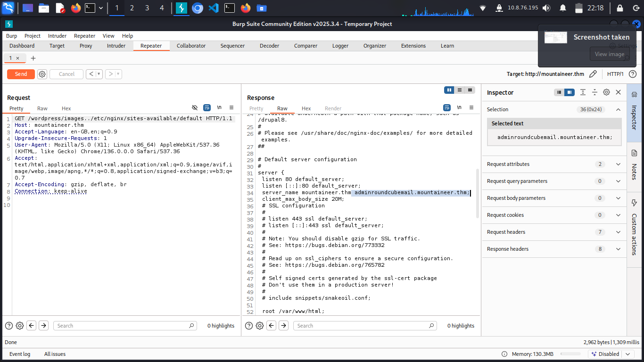Toggle line wrap icon in Request panel

coord(206,108)
